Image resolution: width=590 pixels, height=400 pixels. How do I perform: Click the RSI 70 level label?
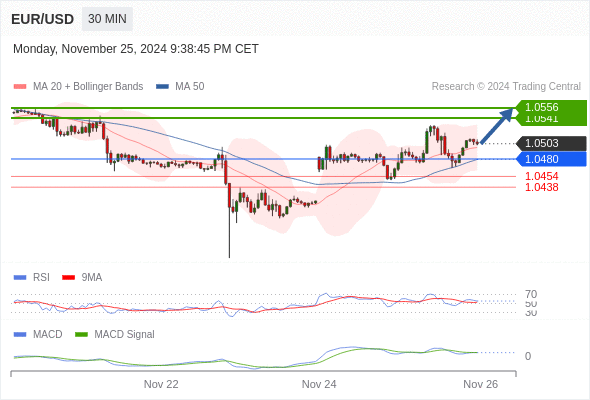[x=531, y=294]
